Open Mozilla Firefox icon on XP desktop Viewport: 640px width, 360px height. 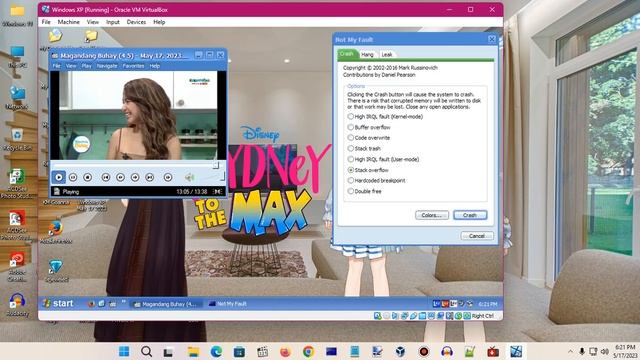56,229
